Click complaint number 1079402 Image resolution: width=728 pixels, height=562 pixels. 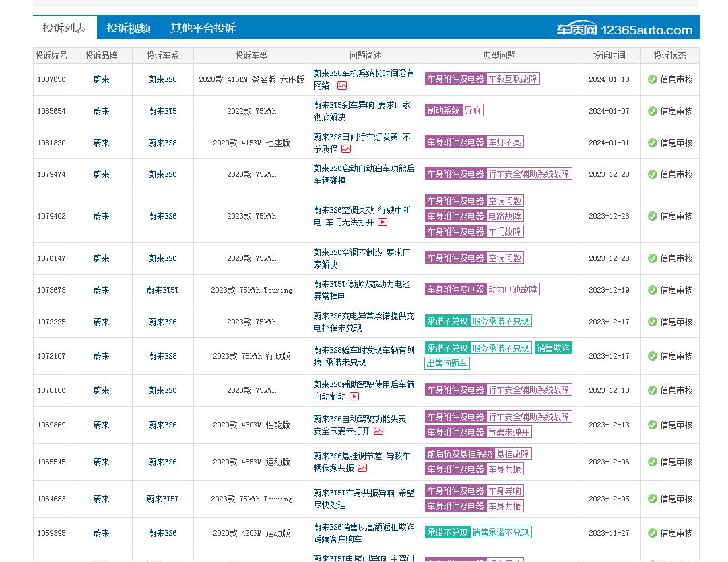52,216
